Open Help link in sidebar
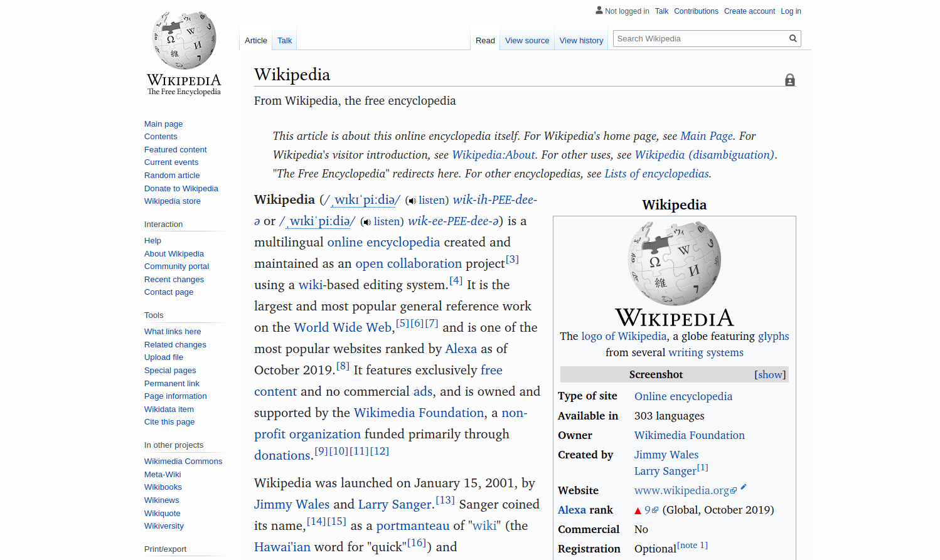 152,241
